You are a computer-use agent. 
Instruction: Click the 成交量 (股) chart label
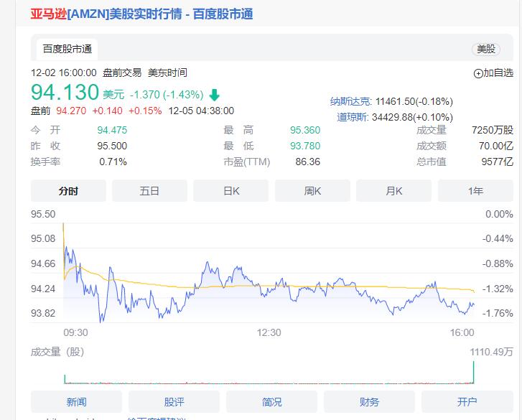[57, 352]
